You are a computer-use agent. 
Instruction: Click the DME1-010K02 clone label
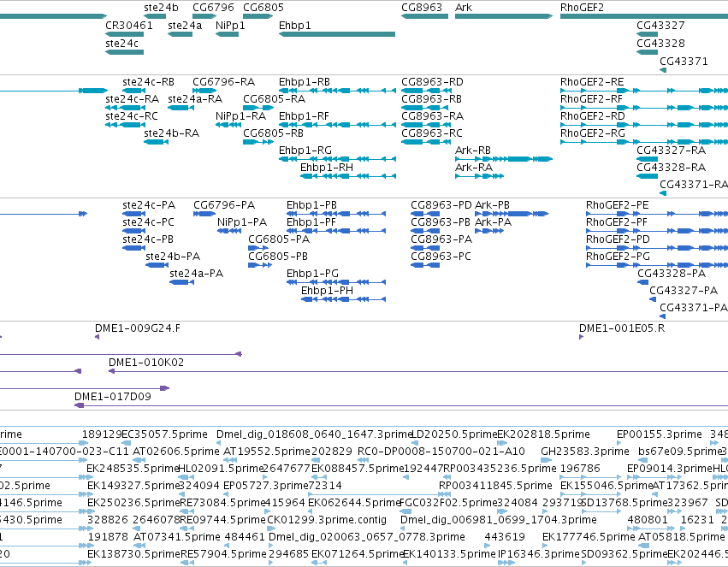click(x=146, y=363)
